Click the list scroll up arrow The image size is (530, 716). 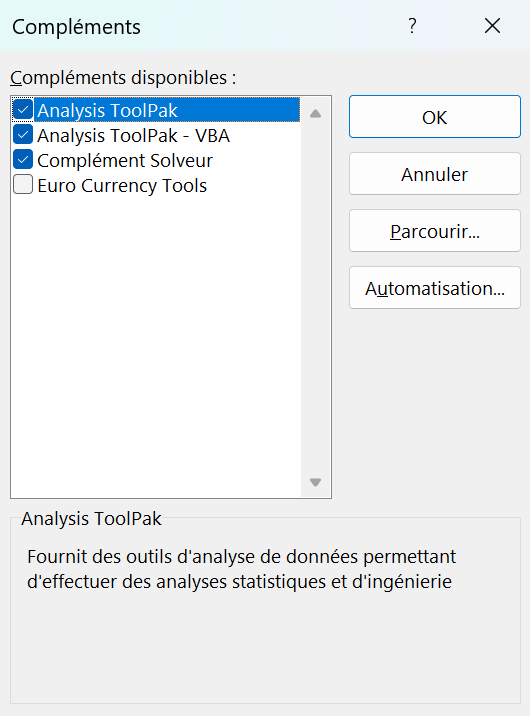click(x=315, y=114)
